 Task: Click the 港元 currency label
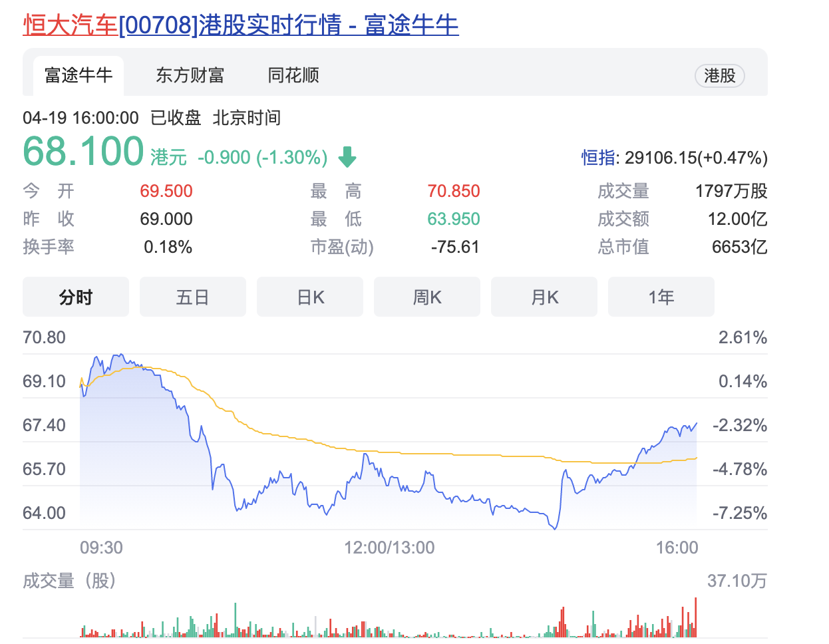click(x=168, y=158)
